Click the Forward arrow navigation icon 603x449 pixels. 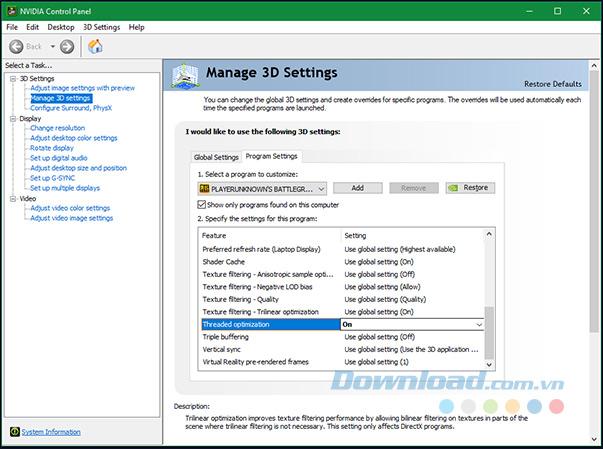(x=67, y=46)
